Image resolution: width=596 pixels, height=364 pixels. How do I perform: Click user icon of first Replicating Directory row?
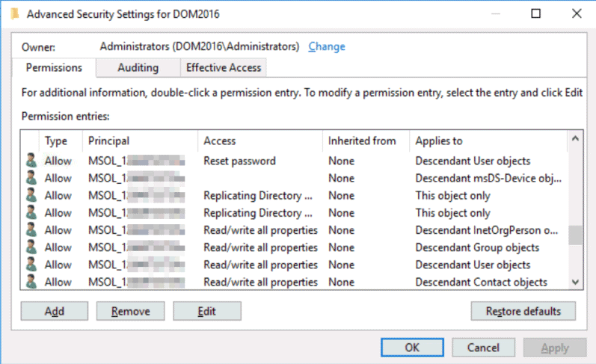click(31, 196)
